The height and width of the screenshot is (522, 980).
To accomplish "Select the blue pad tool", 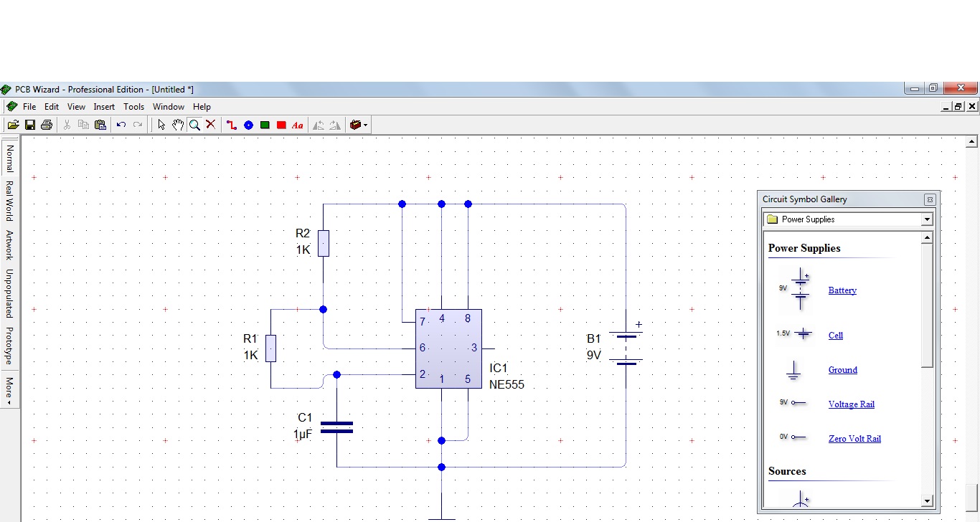I will pyautogui.click(x=248, y=125).
